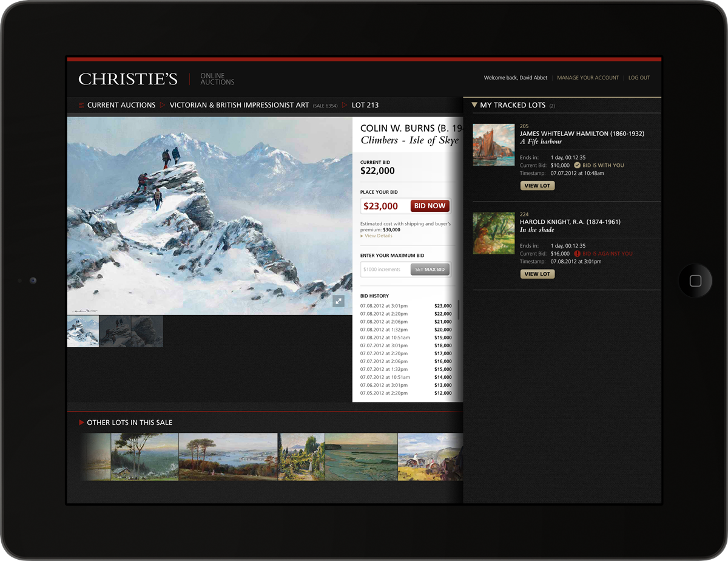The width and height of the screenshot is (728, 561).
Task: Click the bid history scrollbar
Action: click(x=459, y=309)
